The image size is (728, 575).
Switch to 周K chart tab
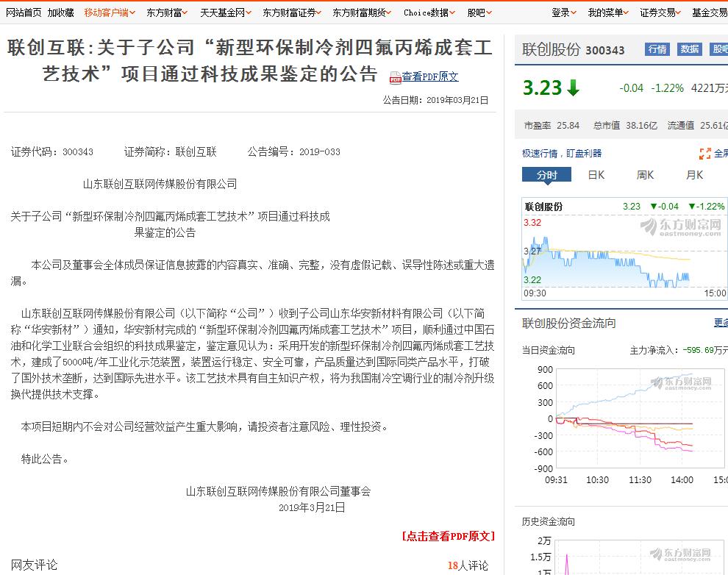(x=645, y=175)
